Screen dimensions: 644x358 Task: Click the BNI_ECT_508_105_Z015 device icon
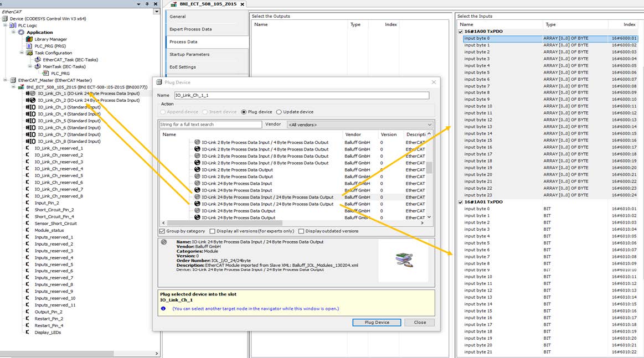tap(22, 87)
